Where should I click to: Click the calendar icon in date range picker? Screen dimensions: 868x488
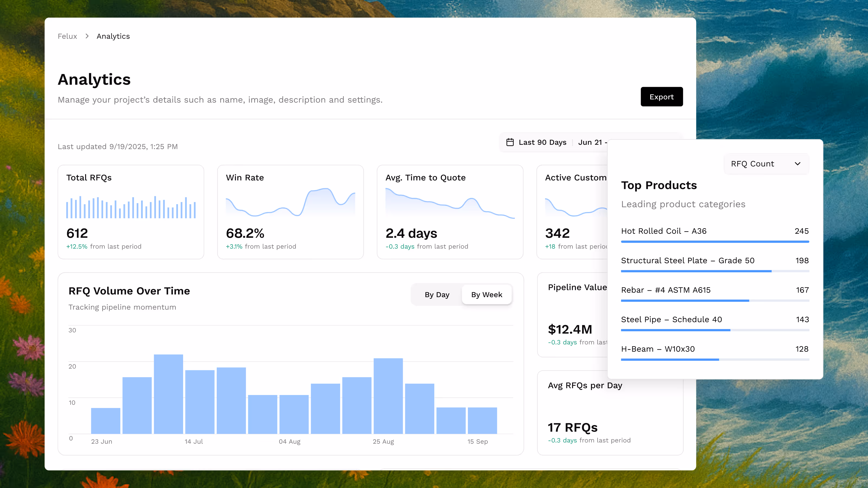coord(510,142)
